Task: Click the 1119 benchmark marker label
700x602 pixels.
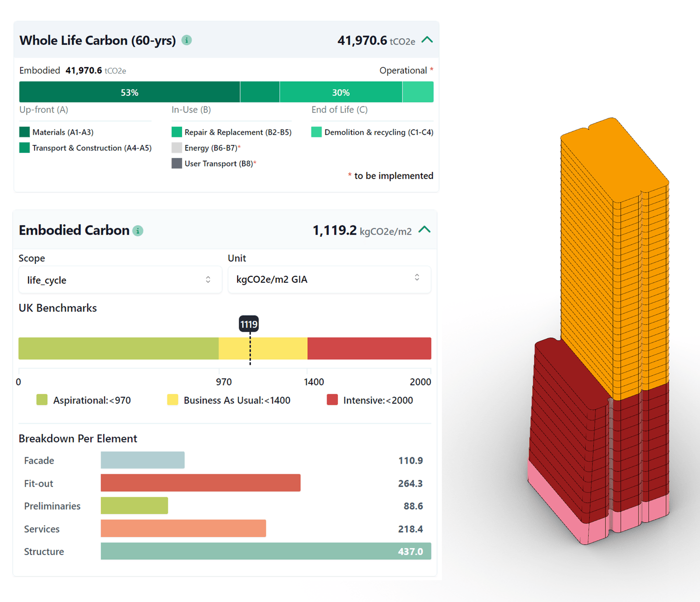Action: click(249, 324)
